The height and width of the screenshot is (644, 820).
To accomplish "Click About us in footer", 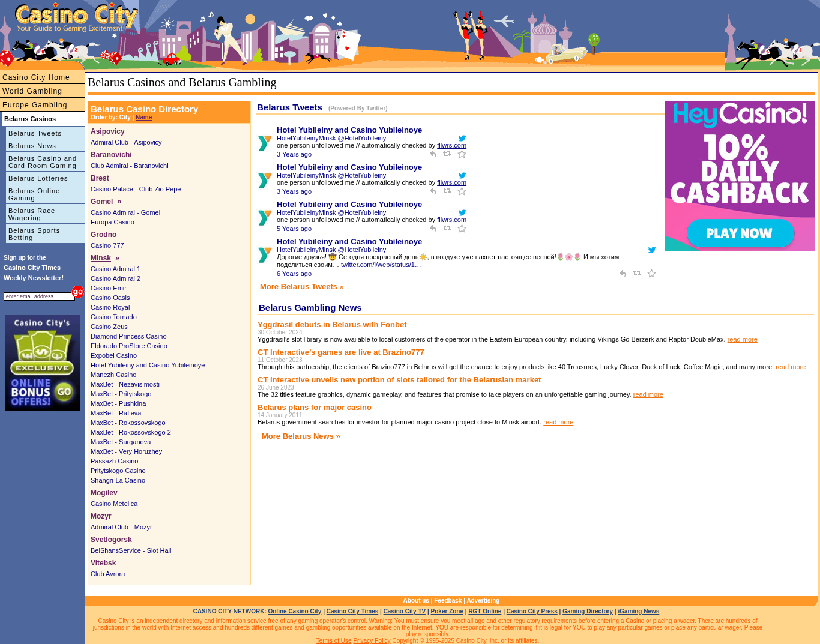I will (416, 600).
